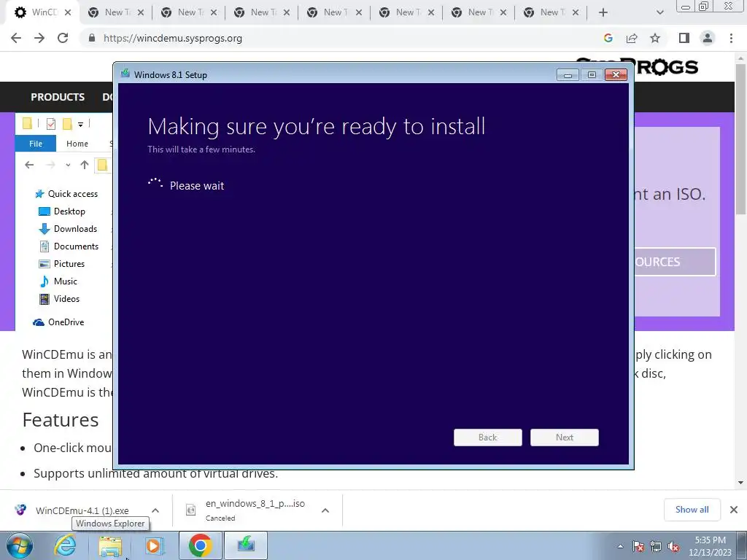Click properties checkmark icon in Explorer title bar
Image resolution: width=747 pixels, height=560 pixels.
click(51, 124)
